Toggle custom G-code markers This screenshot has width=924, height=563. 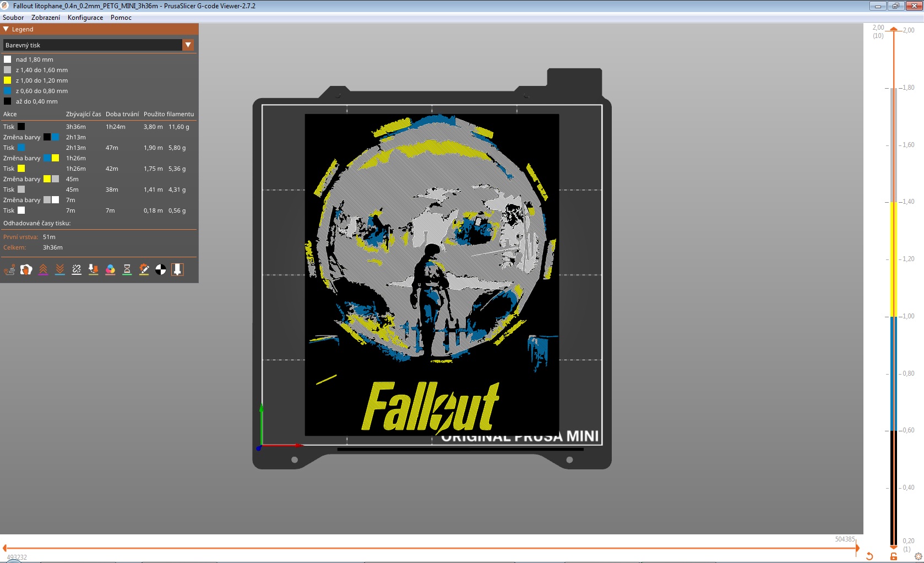click(x=144, y=270)
